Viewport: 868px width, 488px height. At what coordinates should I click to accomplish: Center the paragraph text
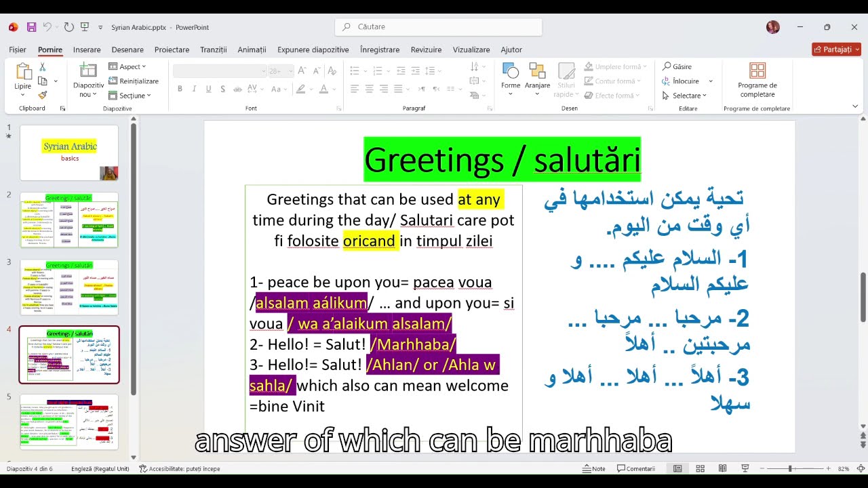click(x=370, y=89)
